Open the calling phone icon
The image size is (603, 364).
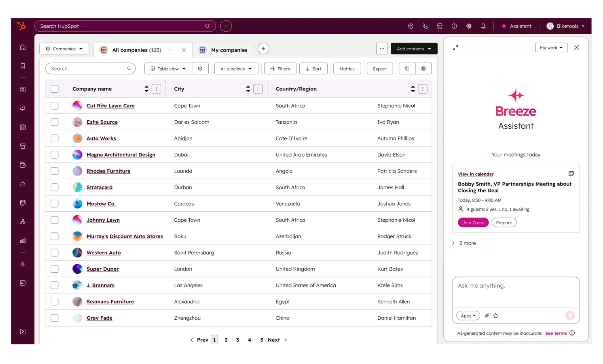425,26
